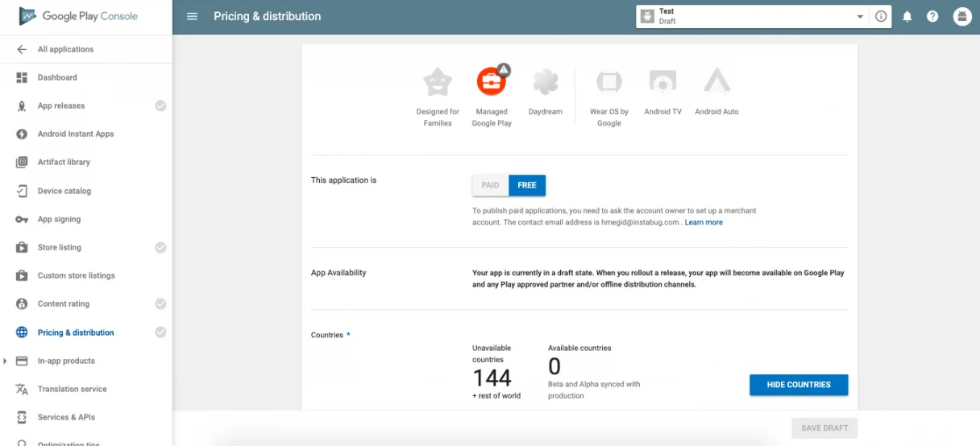Open the hamburger navigation menu
This screenshot has height=446, width=980.
[x=192, y=16]
